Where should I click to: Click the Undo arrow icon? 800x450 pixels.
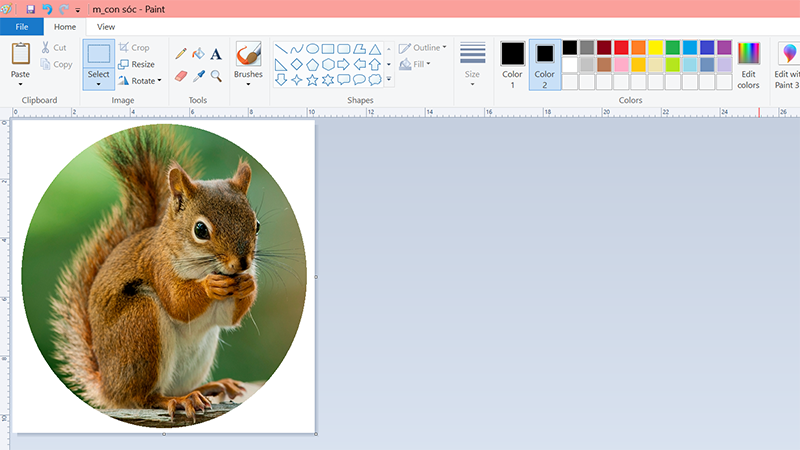pyautogui.click(x=47, y=9)
